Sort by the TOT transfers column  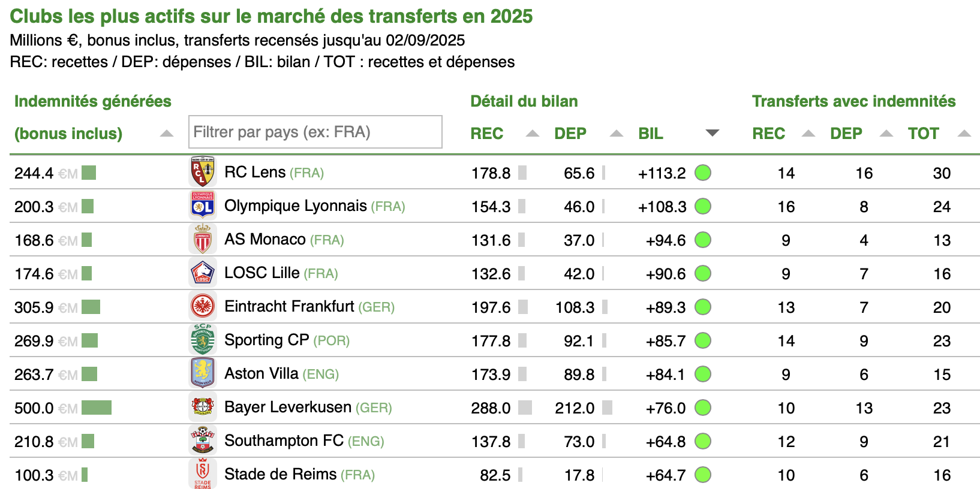(x=964, y=134)
